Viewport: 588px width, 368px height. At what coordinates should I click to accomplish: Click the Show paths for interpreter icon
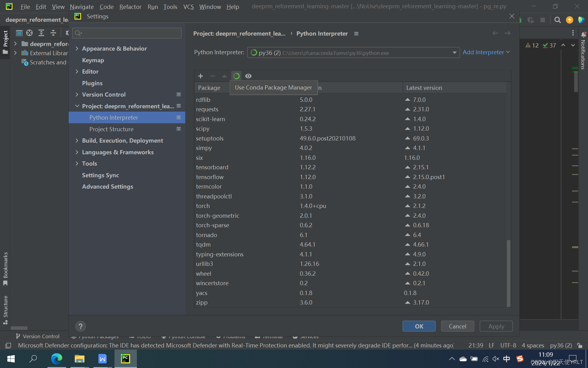click(248, 76)
